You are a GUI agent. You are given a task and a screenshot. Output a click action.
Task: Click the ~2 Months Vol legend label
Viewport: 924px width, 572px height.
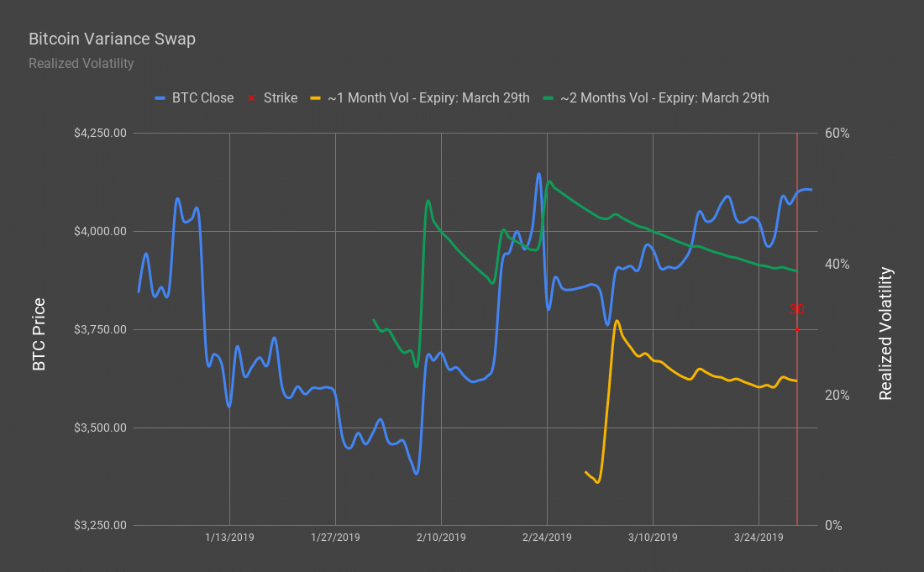[x=664, y=97]
